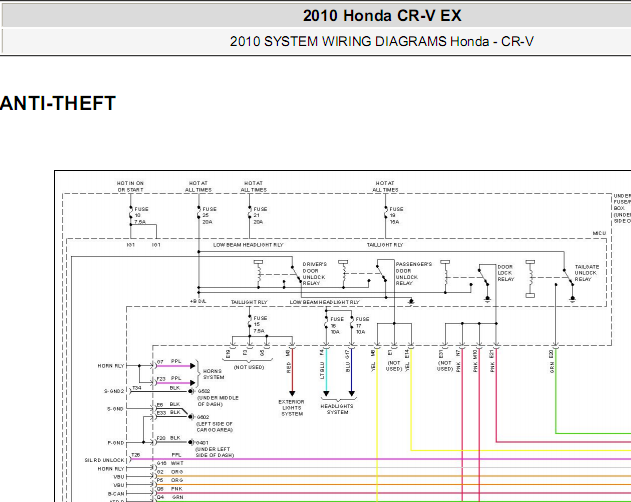Select the B-CAN label
The height and width of the screenshot is (502, 631).
pyautogui.click(x=116, y=494)
